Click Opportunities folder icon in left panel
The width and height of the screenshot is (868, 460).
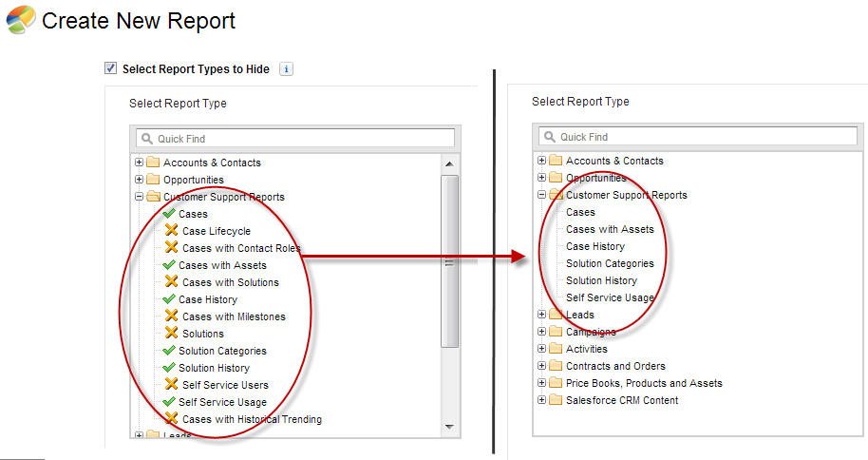[153, 180]
